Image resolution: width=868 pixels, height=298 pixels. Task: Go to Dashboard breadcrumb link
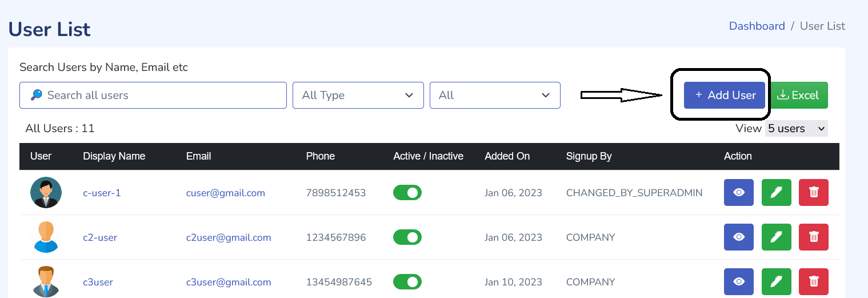(x=757, y=26)
